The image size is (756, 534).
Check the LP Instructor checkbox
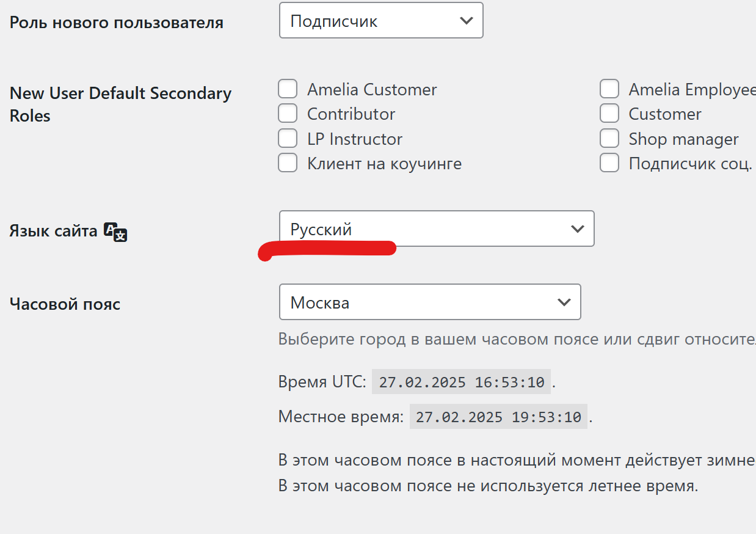point(288,139)
